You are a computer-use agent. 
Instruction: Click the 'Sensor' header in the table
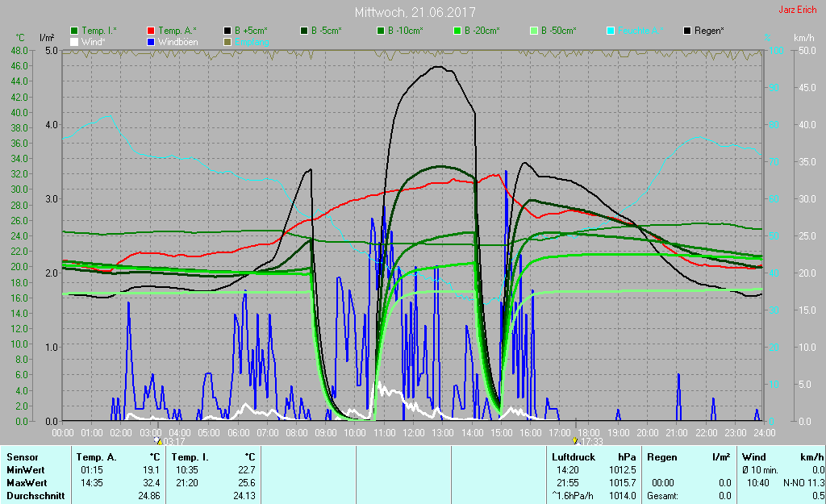coord(22,457)
